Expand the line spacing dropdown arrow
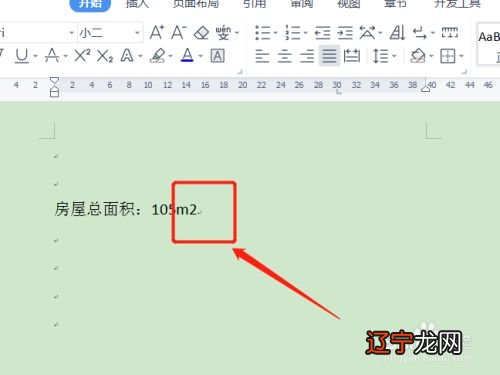The height and width of the screenshot is (375, 500). 394,56
